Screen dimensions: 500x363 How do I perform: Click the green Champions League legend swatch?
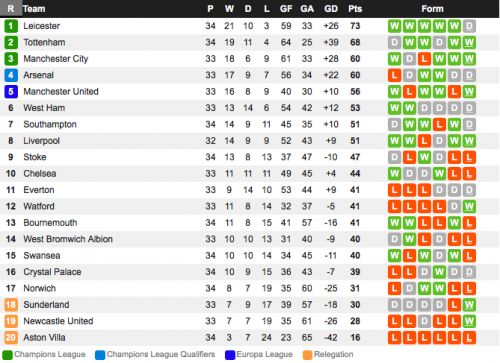click(7, 355)
